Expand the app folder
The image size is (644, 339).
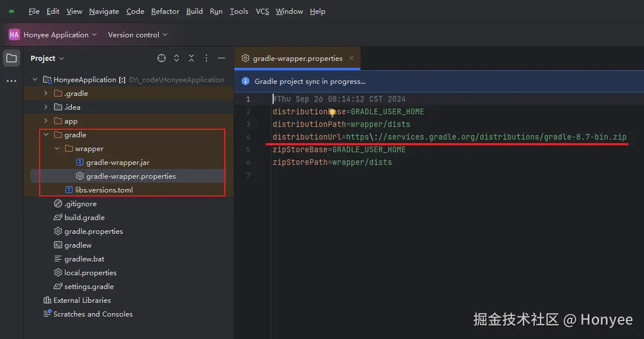(x=46, y=121)
